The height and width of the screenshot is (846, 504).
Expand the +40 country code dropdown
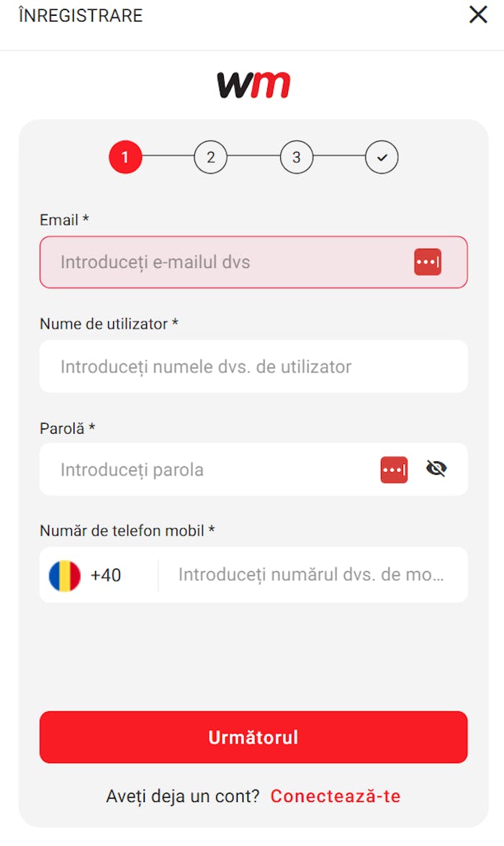pyautogui.click(x=106, y=576)
